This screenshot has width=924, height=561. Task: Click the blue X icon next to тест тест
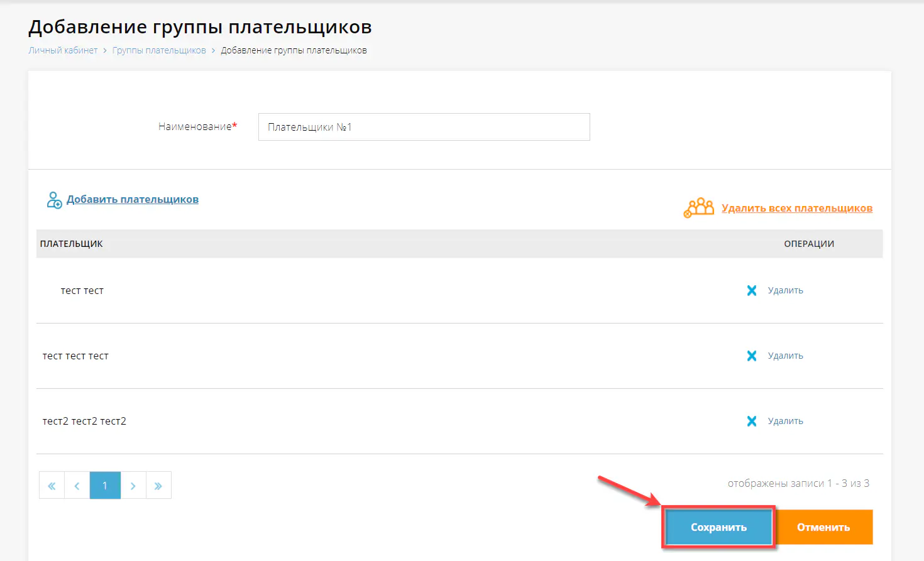click(752, 290)
